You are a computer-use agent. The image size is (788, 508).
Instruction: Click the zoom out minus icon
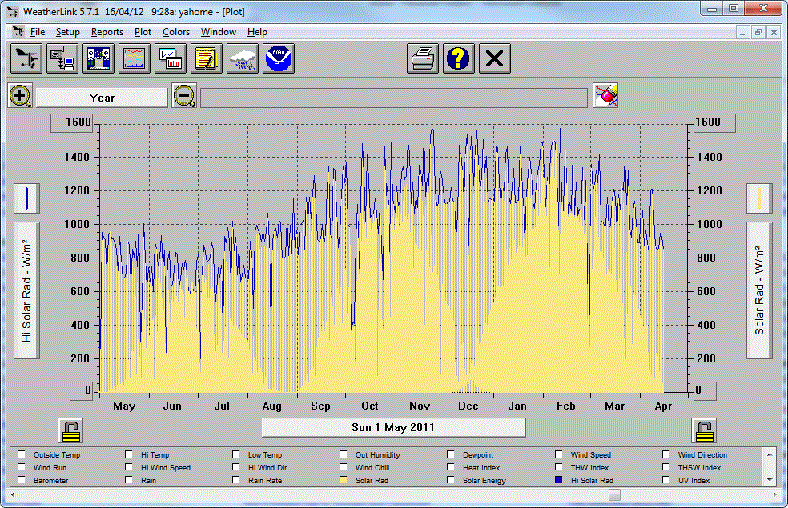(x=184, y=96)
